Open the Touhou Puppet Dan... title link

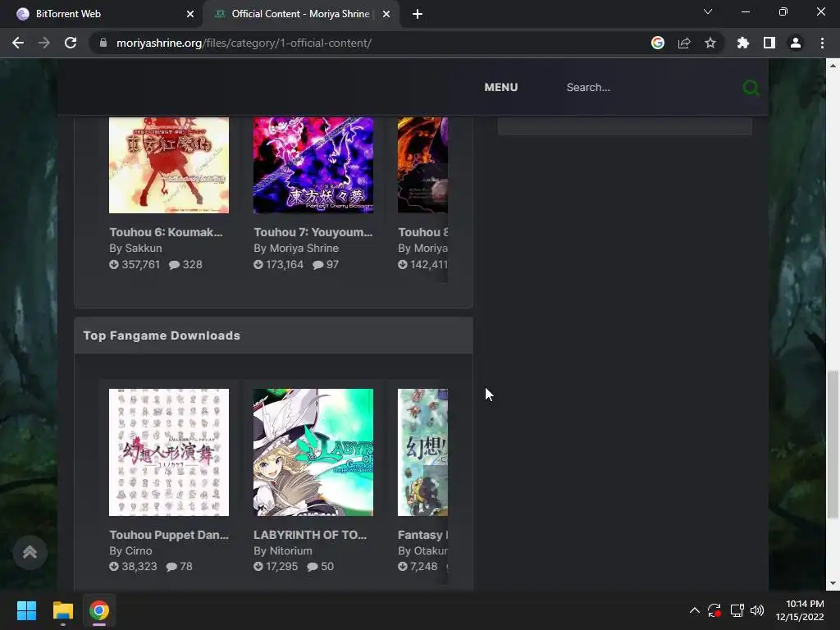(x=169, y=535)
